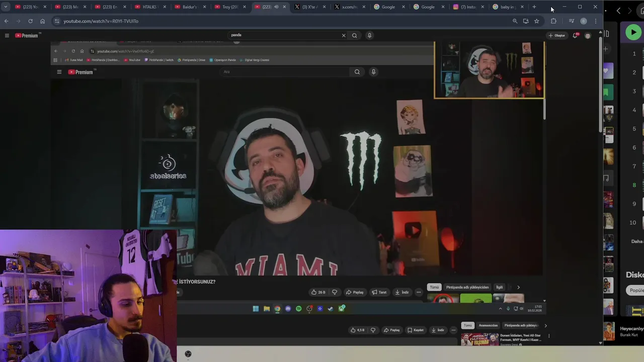
Task: Click Windows Start icon in recorded taskbar
Action: pos(256,309)
